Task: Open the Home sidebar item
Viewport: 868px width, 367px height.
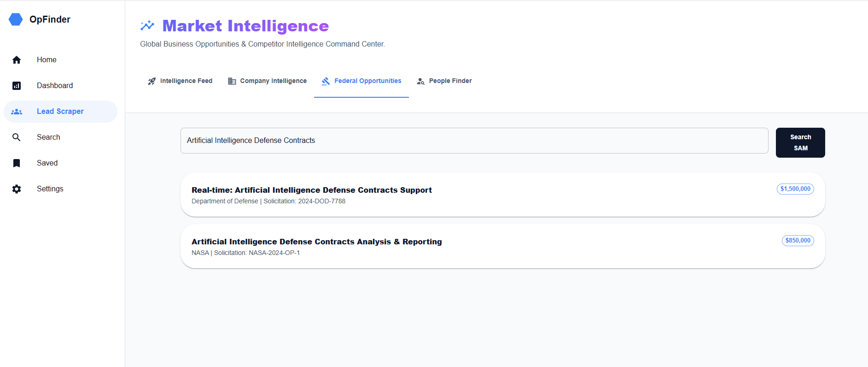Action: pos(60,60)
